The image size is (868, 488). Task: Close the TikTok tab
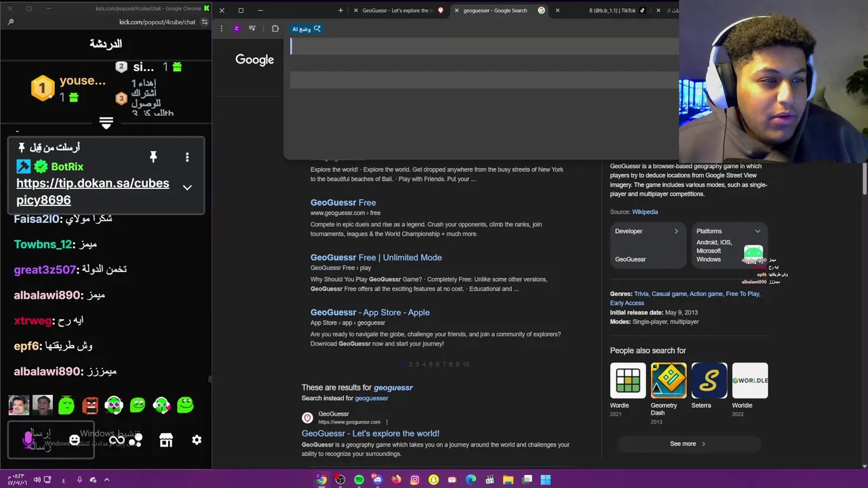click(x=557, y=10)
